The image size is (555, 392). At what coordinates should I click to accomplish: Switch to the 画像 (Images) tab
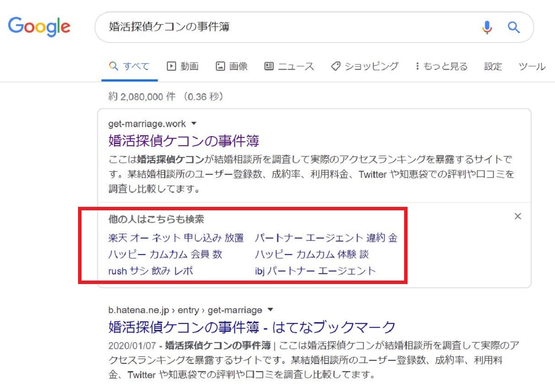pyautogui.click(x=232, y=66)
